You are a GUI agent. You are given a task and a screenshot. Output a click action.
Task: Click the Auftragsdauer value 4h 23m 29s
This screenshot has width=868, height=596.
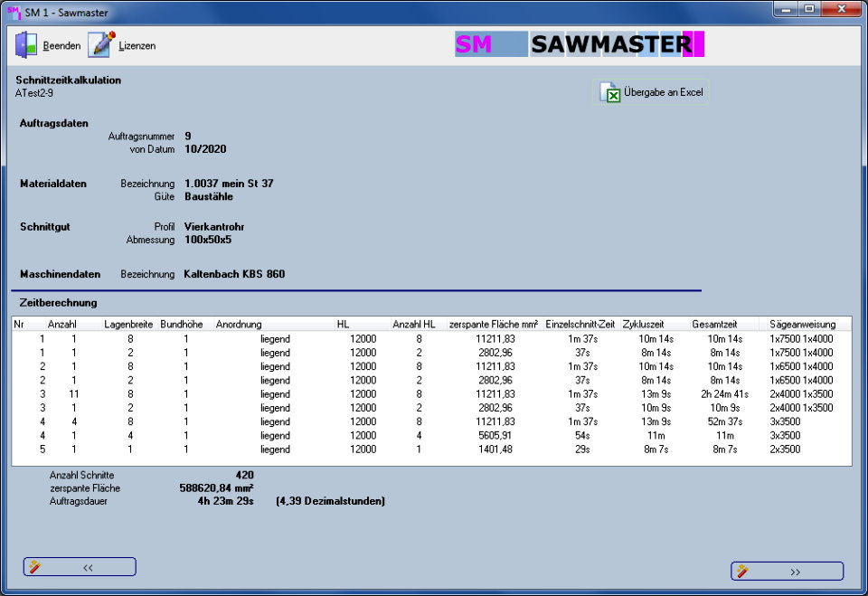coord(225,501)
